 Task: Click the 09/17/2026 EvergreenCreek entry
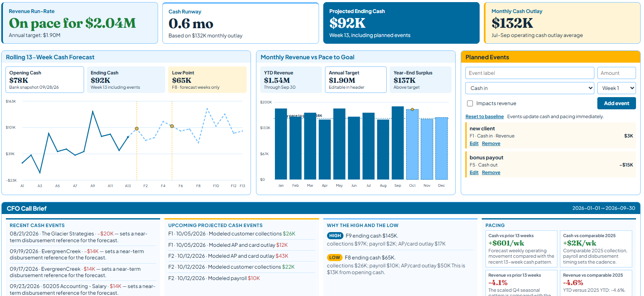coord(83,272)
